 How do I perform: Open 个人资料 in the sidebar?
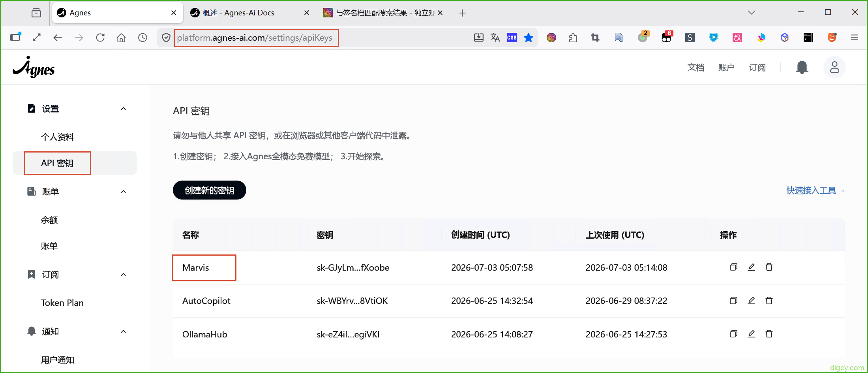tap(58, 137)
